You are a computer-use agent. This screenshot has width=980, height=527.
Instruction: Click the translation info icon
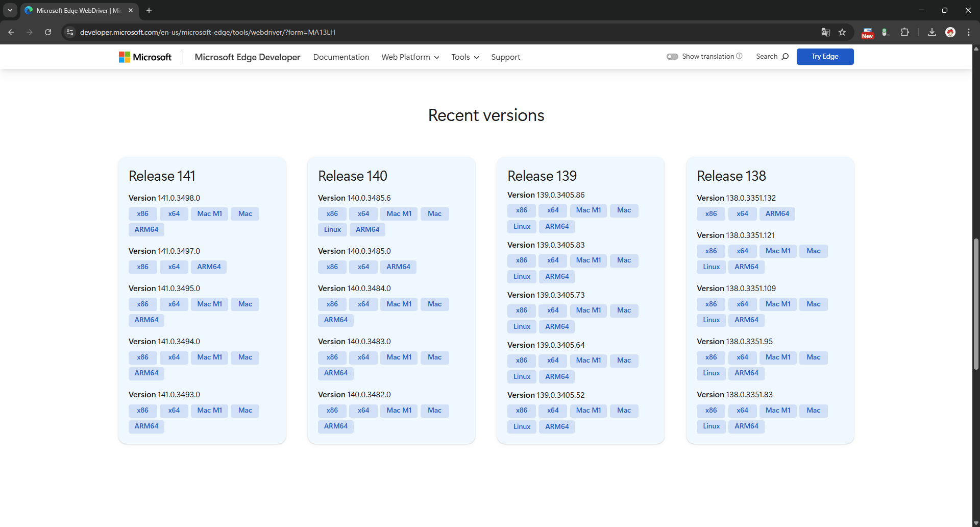tap(739, 56)
